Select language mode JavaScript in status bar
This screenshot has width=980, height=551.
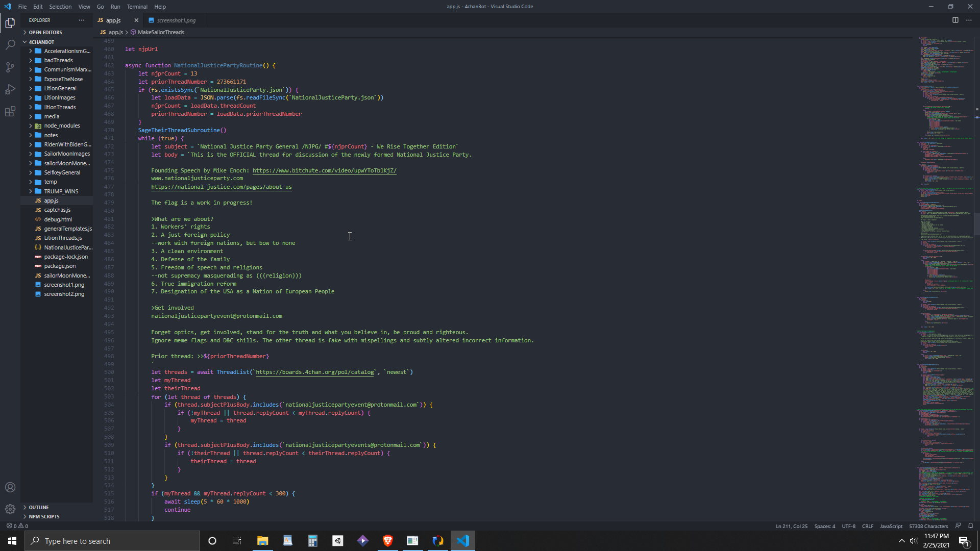(891, 526)
